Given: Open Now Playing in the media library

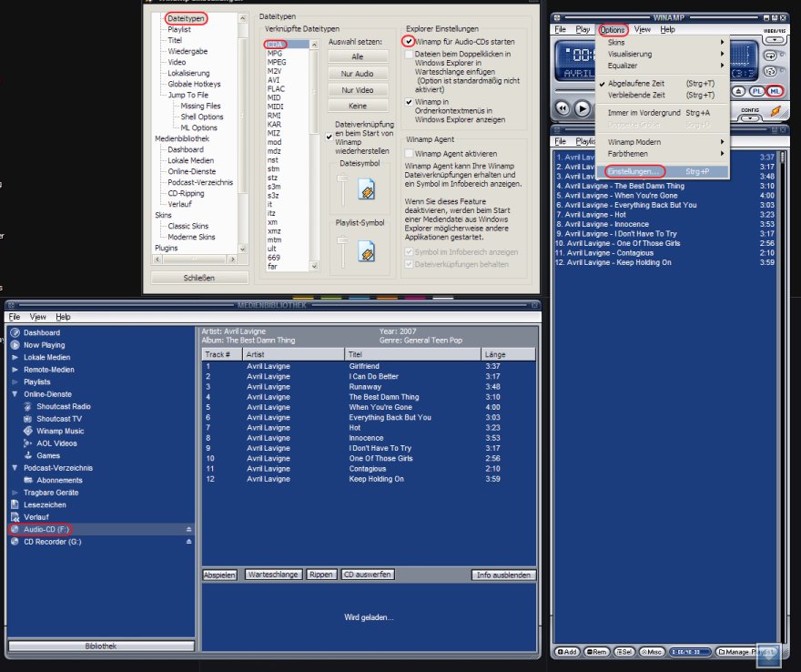Looking at the screenshot, I should (x=45, y=345).
